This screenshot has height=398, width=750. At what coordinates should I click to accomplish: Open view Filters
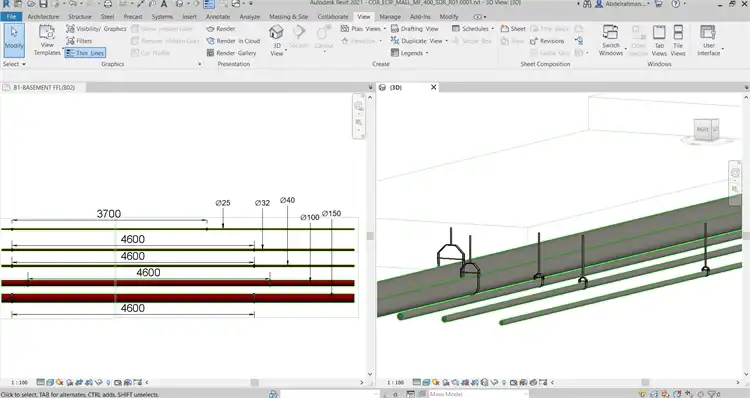79,41
